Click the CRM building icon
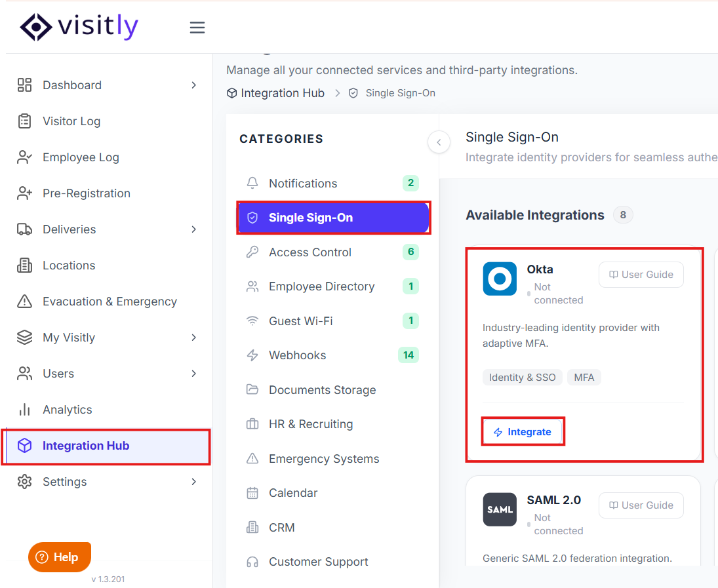The image size is (718, 588). (x=252, y=528)
